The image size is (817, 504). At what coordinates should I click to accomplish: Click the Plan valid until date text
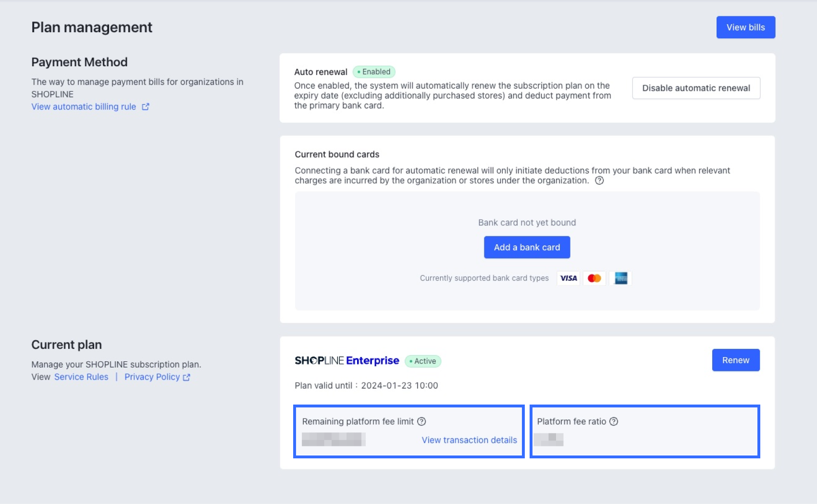click(x=366, y=385)
